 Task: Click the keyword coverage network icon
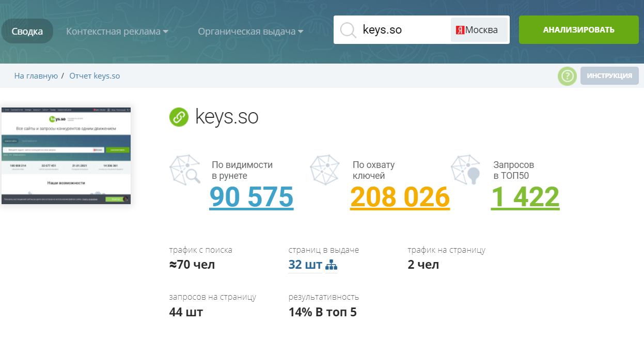[325, 170]
